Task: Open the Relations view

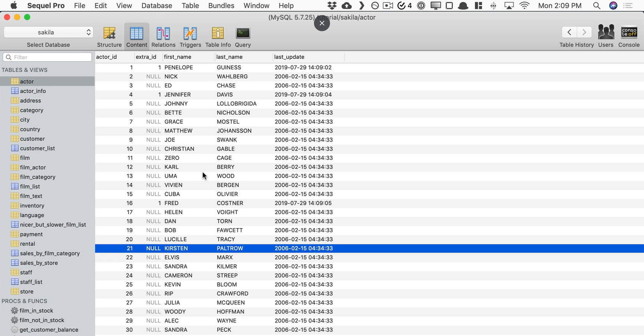Action: click(x=163, y=37)
